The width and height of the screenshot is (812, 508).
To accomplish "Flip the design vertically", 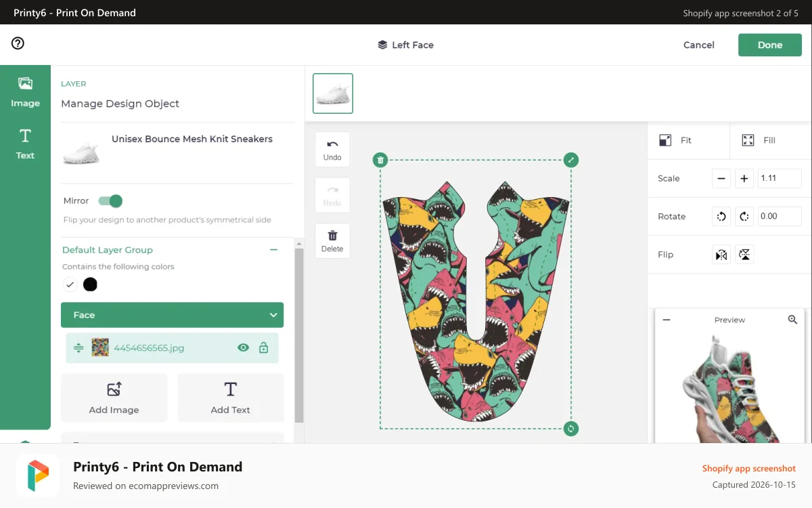I will (744, 255).
